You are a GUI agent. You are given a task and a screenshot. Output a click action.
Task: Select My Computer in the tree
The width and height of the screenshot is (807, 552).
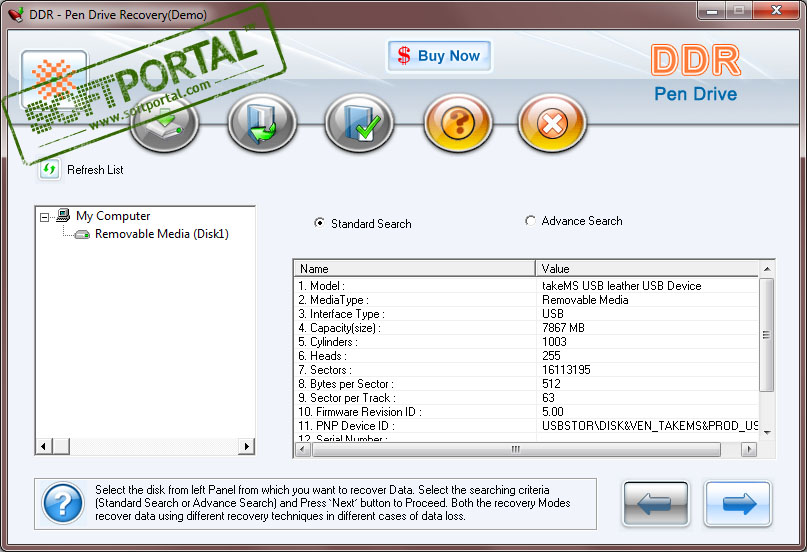(x=113, y=216)
